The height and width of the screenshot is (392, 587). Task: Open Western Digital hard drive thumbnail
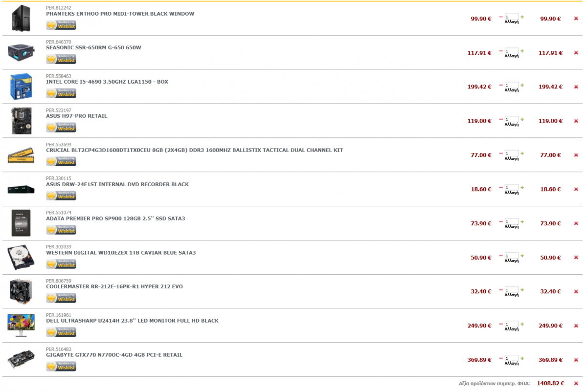[21, 257]
